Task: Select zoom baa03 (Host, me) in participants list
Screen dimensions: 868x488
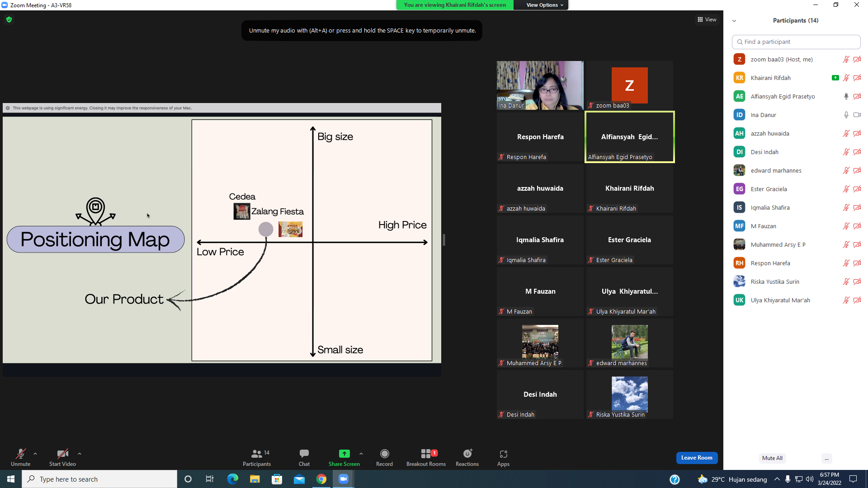Action: coord(797,59)
